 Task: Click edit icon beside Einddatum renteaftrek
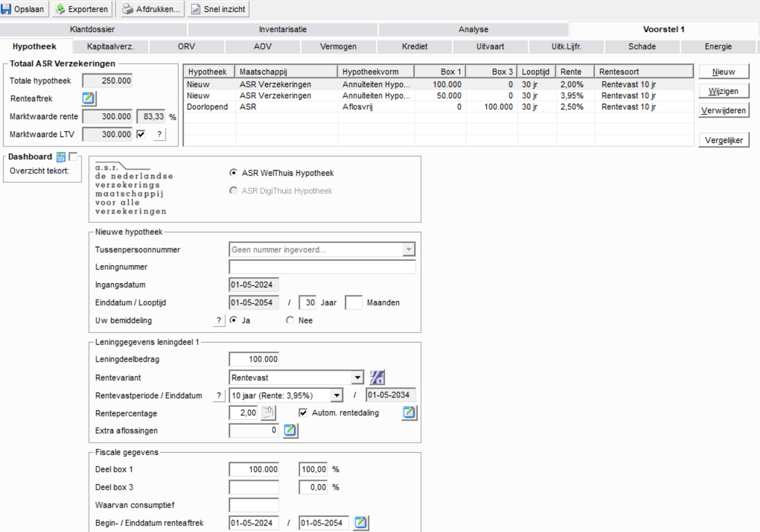(361, 523)
